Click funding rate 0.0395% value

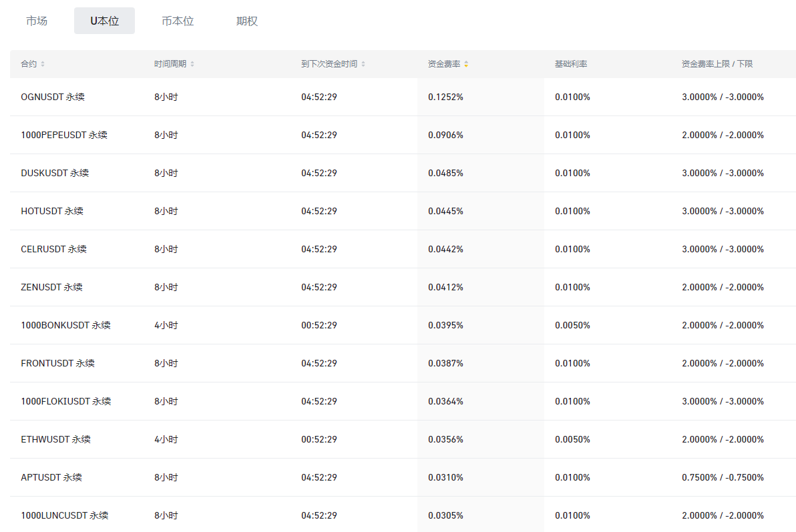click(445, 325)
